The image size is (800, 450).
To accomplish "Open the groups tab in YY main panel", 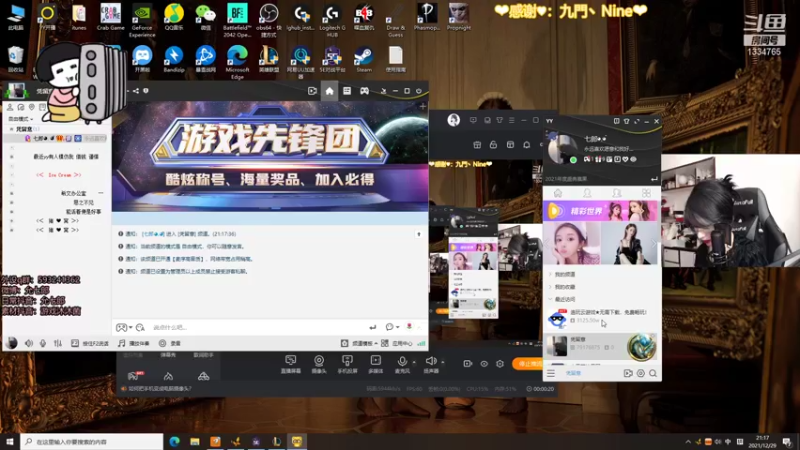I will click(x=617, y=193).
